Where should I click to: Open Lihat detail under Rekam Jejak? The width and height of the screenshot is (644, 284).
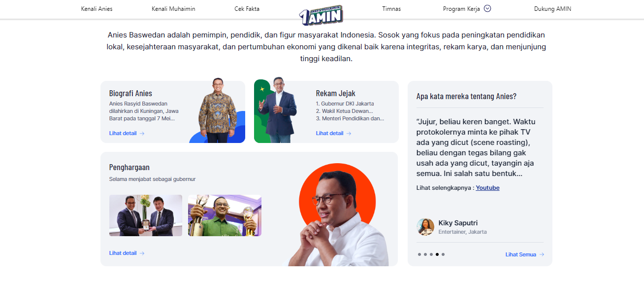coord(333,133)
